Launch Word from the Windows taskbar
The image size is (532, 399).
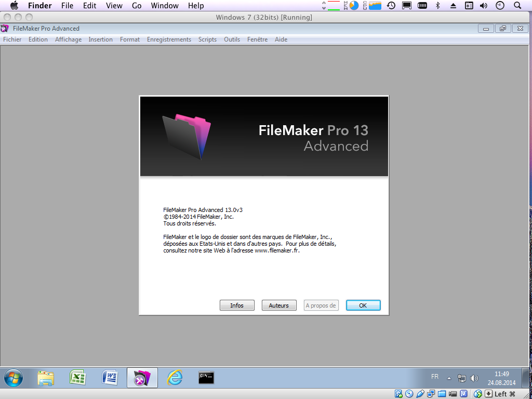(x=110, y=377)
